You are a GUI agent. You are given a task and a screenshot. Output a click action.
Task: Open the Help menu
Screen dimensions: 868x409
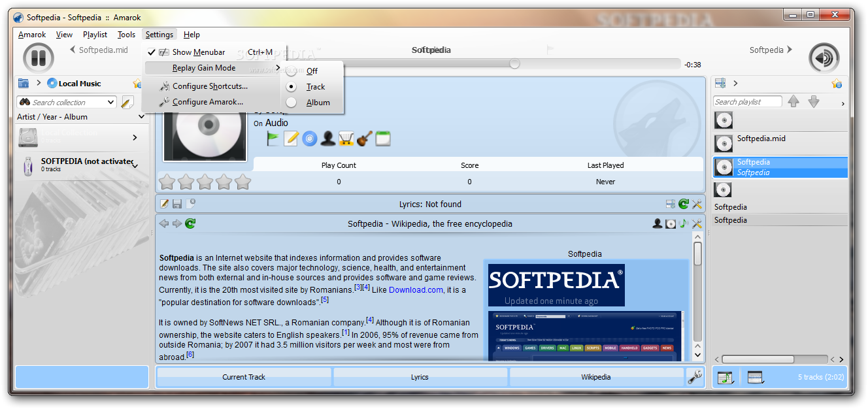(x=192, y=35)
